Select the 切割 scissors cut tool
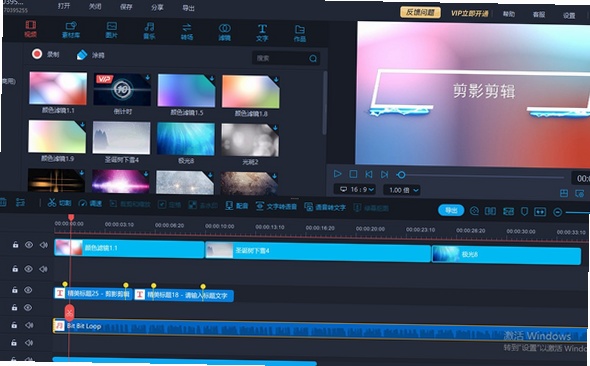This screenshot has width=590, height=366. pos(59,203)
